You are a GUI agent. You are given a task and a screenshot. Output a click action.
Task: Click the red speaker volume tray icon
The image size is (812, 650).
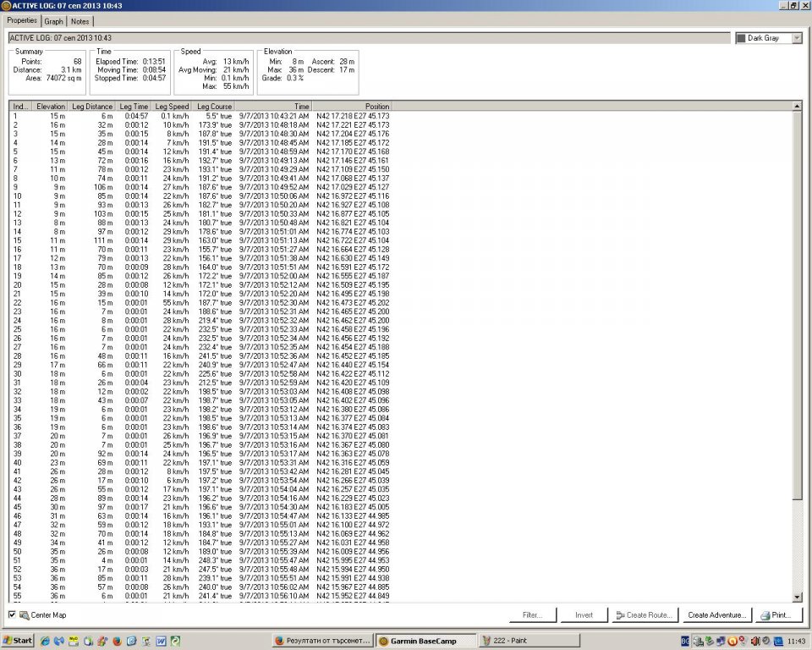click(755, 642)
